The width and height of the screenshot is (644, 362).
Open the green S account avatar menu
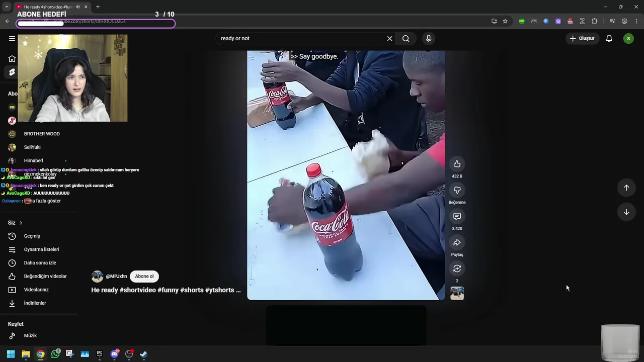tap(628, 38)
